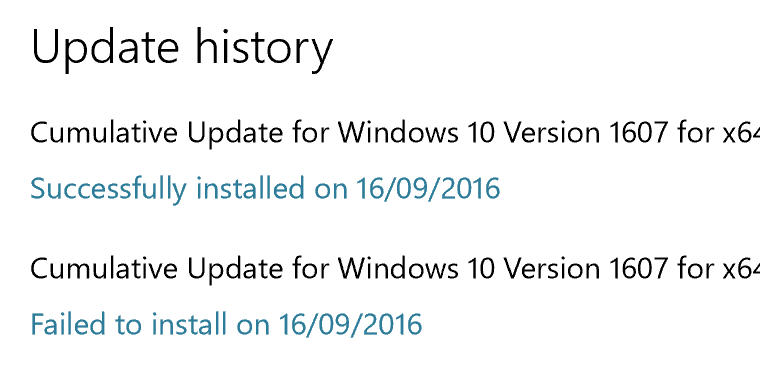
Task: Select the second Cumulative Update entry title
Action: click(x=395, y=269)
